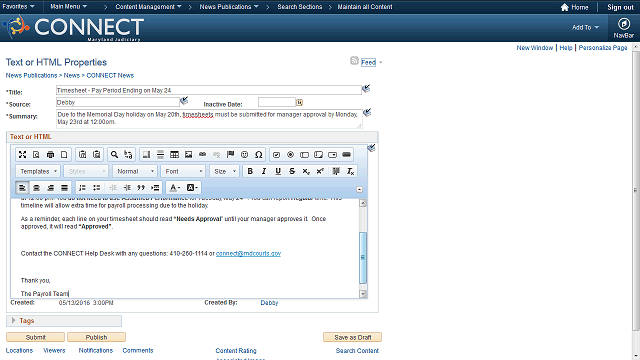This screenshot has width=640, height=360.
Task: Pick a text color
Action: pos(175,188)
